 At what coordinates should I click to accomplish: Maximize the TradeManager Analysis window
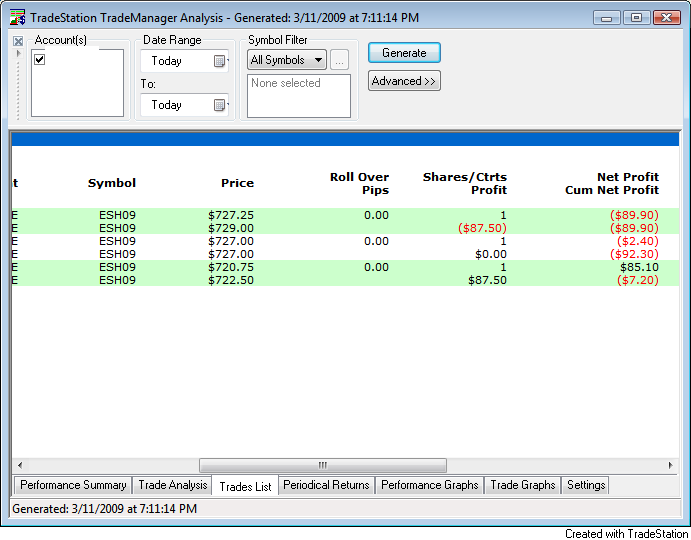click(x=636, y=18)
